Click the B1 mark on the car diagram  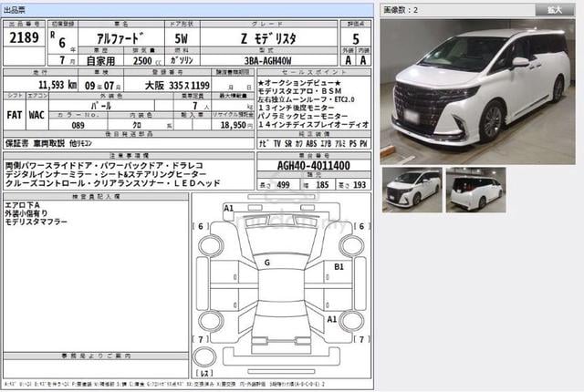(x=339, y=267)
